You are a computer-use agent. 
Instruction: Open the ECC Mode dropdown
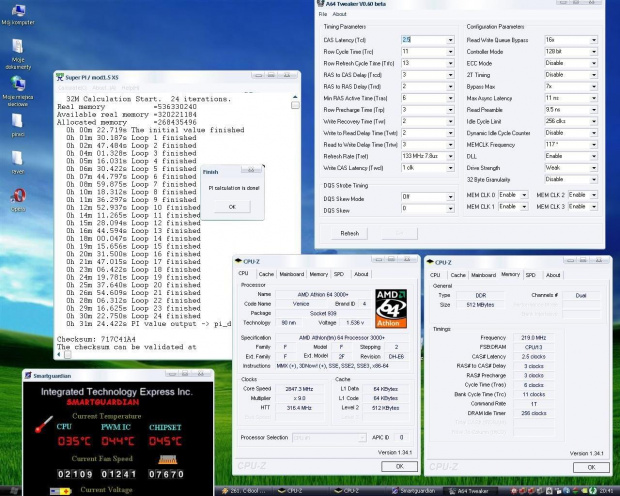[x=594, y=63]
